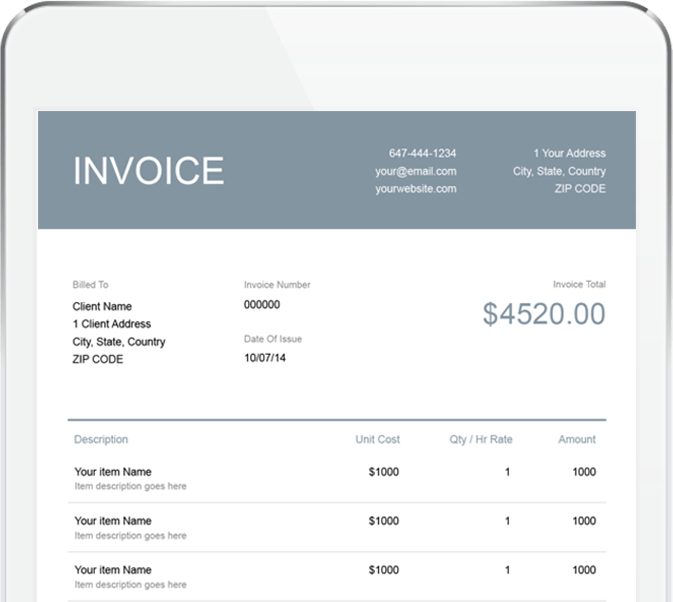Screen dimensions: 673x602
Task: Select the '1 Client Address' line
Action: (112, 324)
